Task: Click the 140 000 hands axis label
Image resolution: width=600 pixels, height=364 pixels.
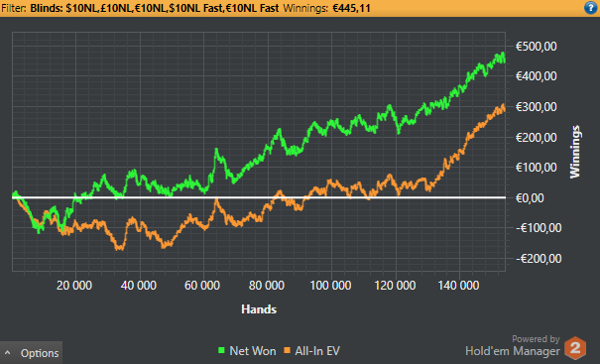Action: click(x=459, y=286)
